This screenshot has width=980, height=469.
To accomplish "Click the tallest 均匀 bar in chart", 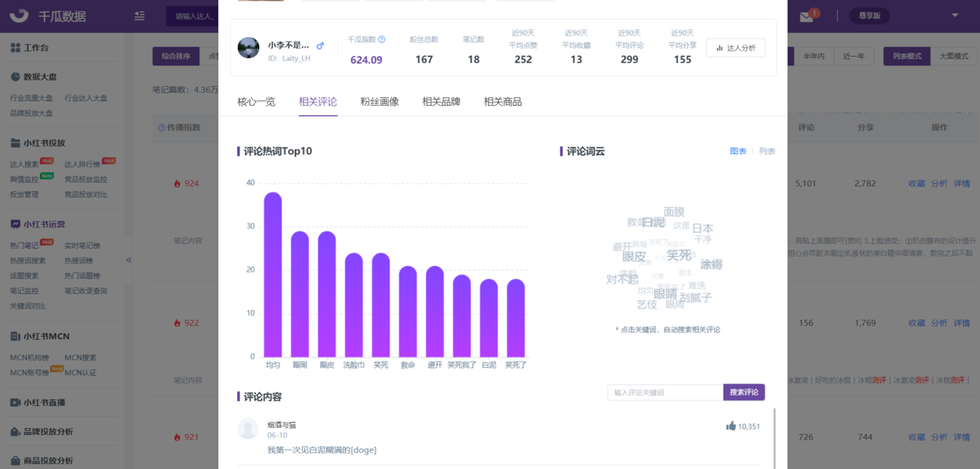I will pos(273,275).
